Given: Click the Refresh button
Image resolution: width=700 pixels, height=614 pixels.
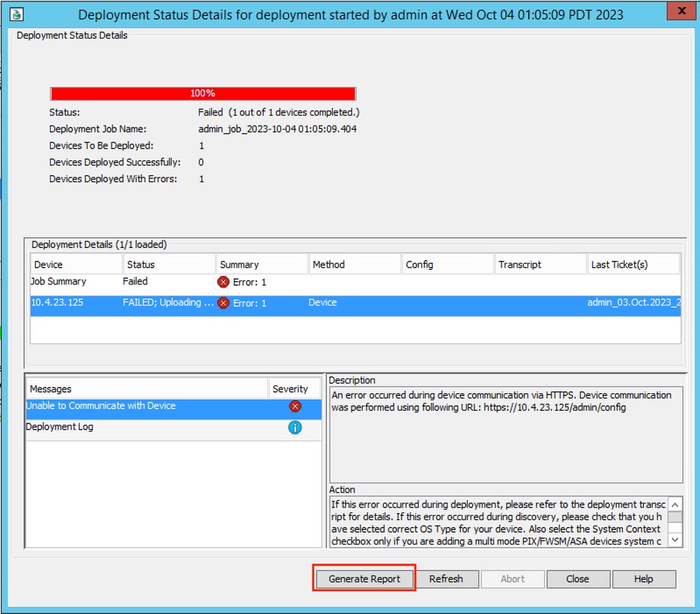Looking at the screenshot, I should 448,579.
